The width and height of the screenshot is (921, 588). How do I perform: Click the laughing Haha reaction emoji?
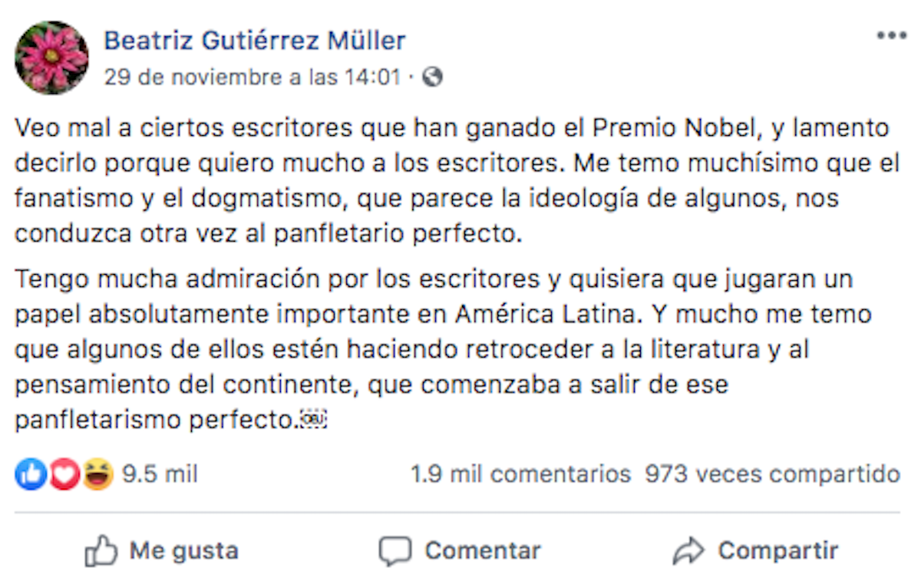pyautogui.click(x=98, y=475)
